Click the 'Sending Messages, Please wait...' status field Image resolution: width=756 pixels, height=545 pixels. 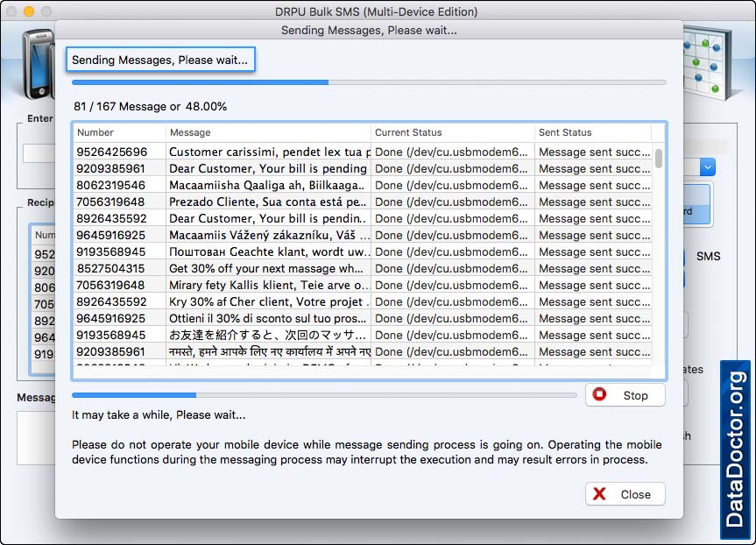click(160, 60)
